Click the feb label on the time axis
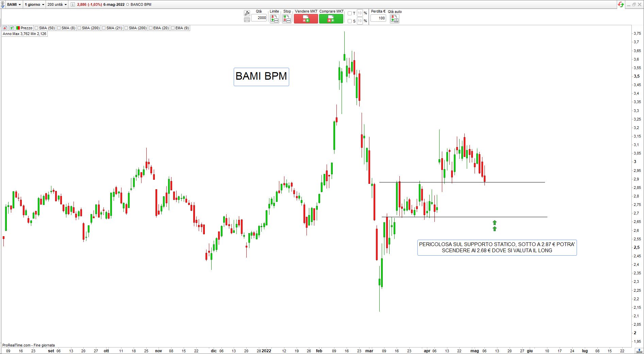 coord(319,351)
